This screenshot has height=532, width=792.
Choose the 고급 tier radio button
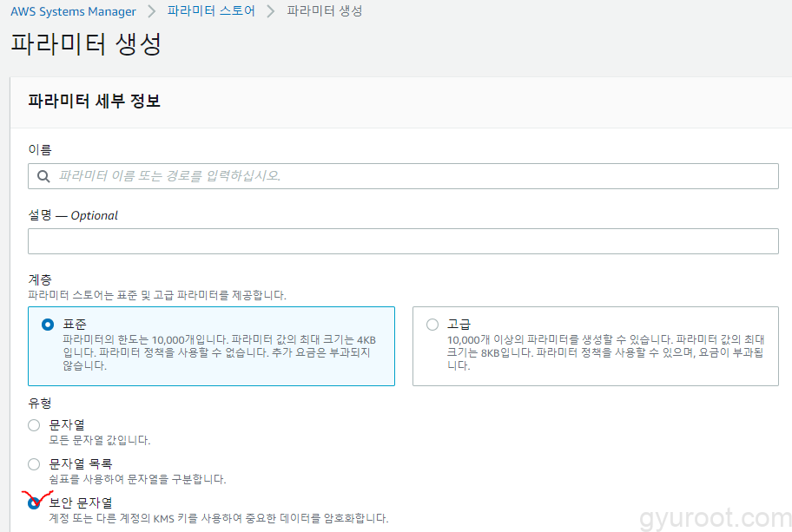(x=432, y=325)
